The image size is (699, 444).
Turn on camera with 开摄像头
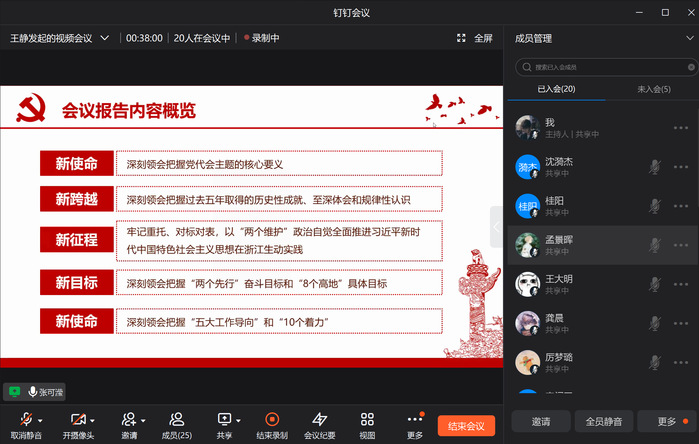coord(79,420)
